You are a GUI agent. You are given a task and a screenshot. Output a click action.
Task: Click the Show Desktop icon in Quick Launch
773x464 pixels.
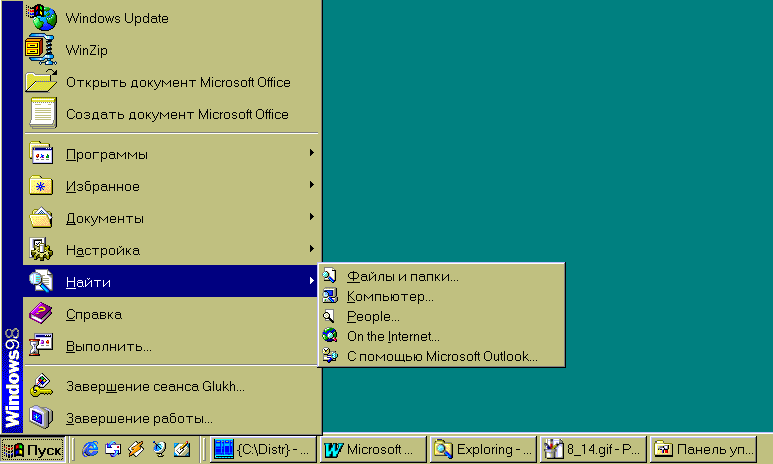coord(182,449)
